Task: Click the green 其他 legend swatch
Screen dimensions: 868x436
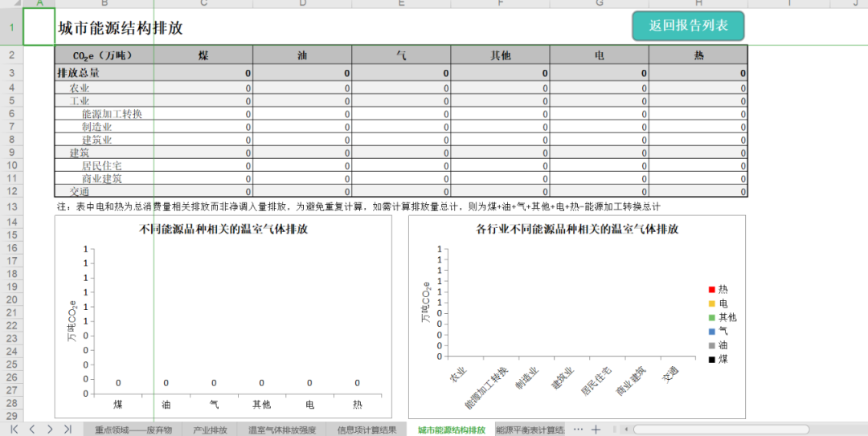Action: tap(712, 318)
